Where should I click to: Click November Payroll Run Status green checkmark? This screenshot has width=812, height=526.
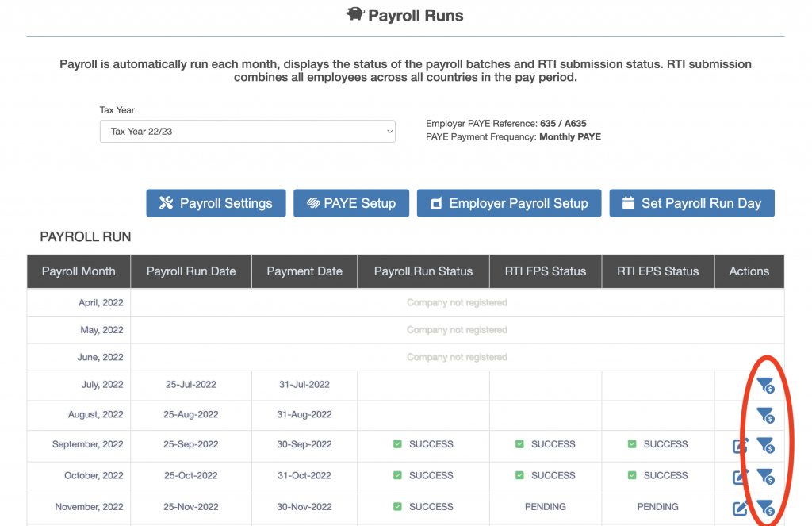coord(397,506)
